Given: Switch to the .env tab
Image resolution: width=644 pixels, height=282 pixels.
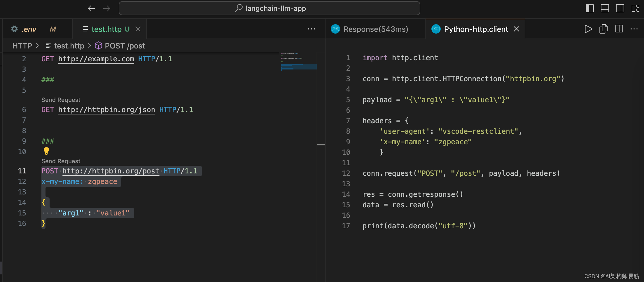Looking at the screenshot, I should [x=37, y=29].
